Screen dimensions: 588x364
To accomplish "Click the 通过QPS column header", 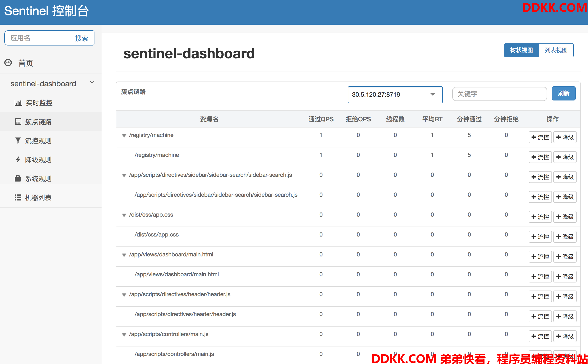I will tap(321, 119).
